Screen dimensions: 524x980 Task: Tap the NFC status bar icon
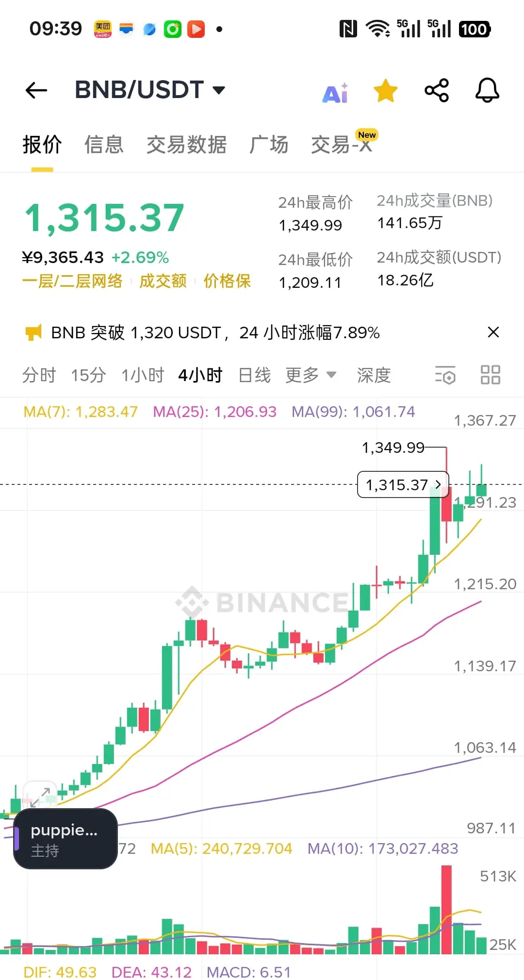pyautogui.click(x=348, y=29)
